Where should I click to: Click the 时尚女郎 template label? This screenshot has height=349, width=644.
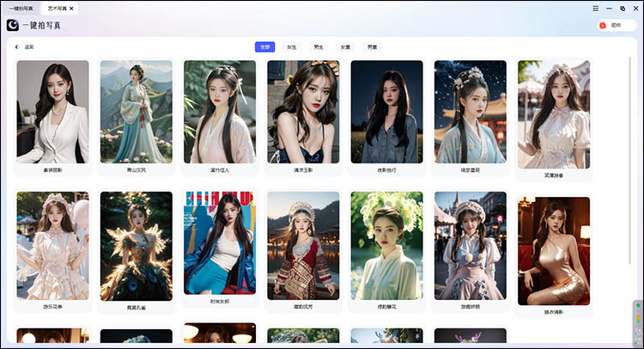coord(220,302)
